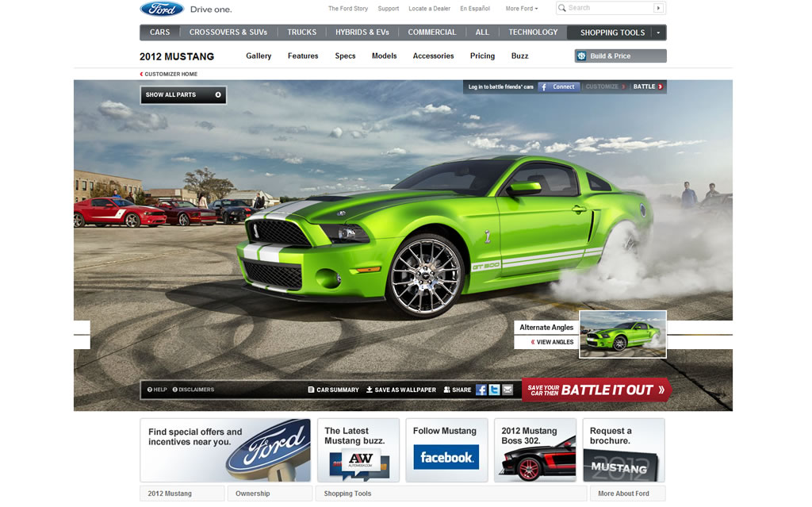Click the Build & Price button
Viewport: 812px width, 507px height.
coord(620,56)
